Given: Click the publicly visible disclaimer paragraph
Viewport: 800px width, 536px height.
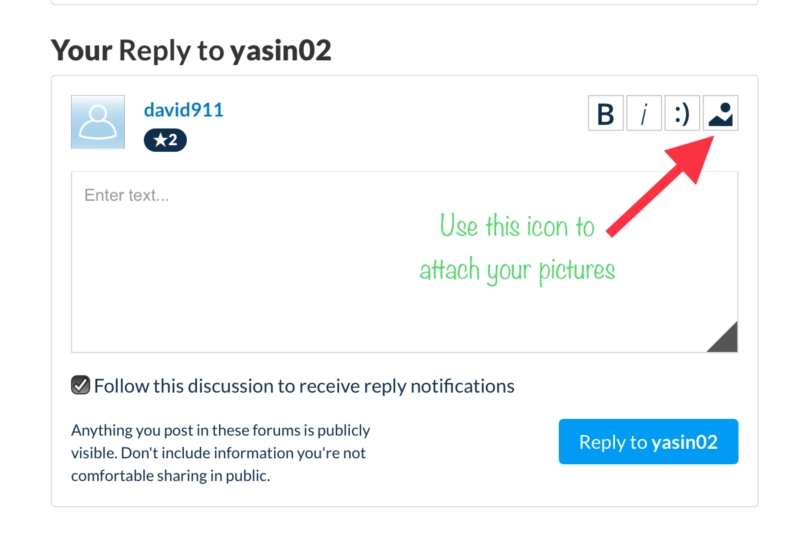Looking at the screenshot, I should click(x=220, y=453).
